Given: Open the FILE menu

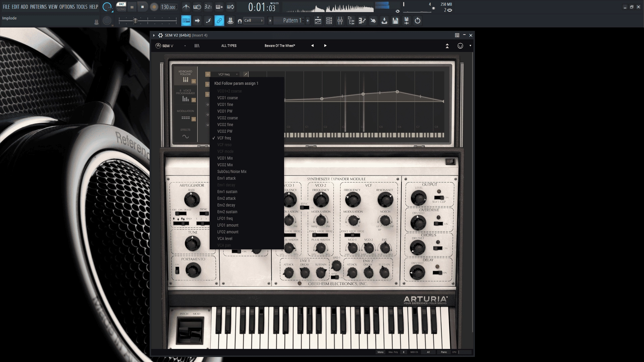Looking at the screenshot, I should click(6, 7).
